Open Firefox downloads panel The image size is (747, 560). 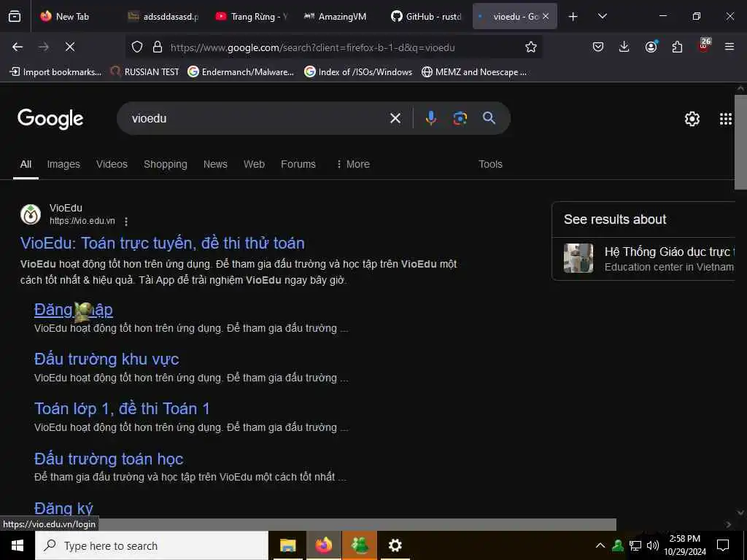click(x=624, y=47)
